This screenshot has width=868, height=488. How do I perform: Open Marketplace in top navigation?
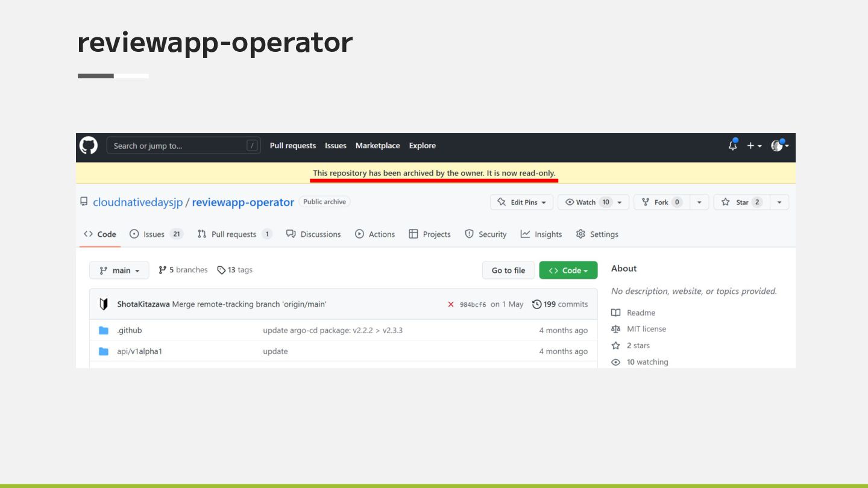click(x=378, y=146)
